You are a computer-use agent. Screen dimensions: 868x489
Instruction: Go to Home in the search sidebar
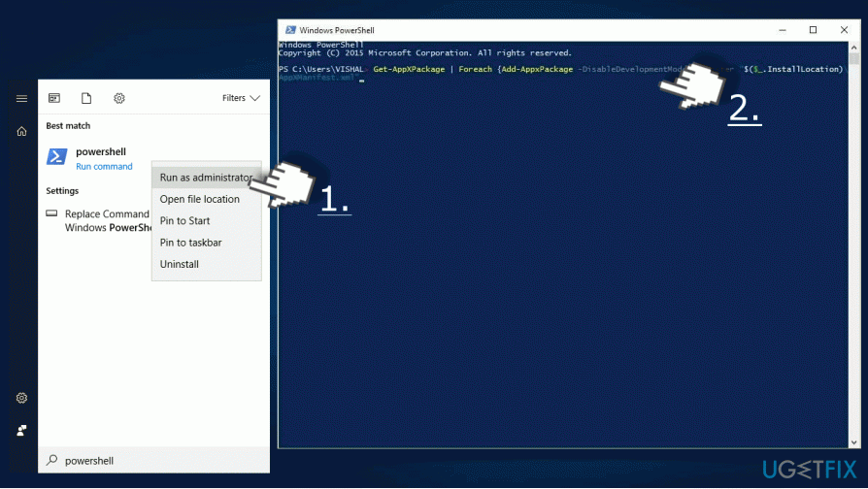pyautogui.click(x=21, y=131)
